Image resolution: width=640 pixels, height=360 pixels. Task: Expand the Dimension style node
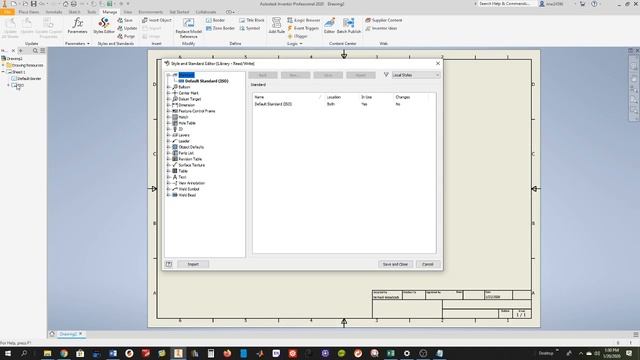point(168,105)
